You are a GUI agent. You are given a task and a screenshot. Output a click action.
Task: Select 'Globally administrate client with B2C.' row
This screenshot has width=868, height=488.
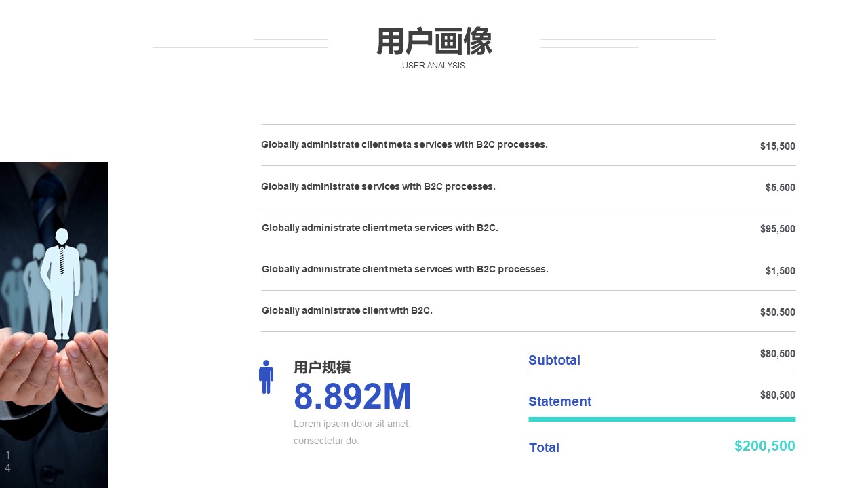click(x=347, y=310)
